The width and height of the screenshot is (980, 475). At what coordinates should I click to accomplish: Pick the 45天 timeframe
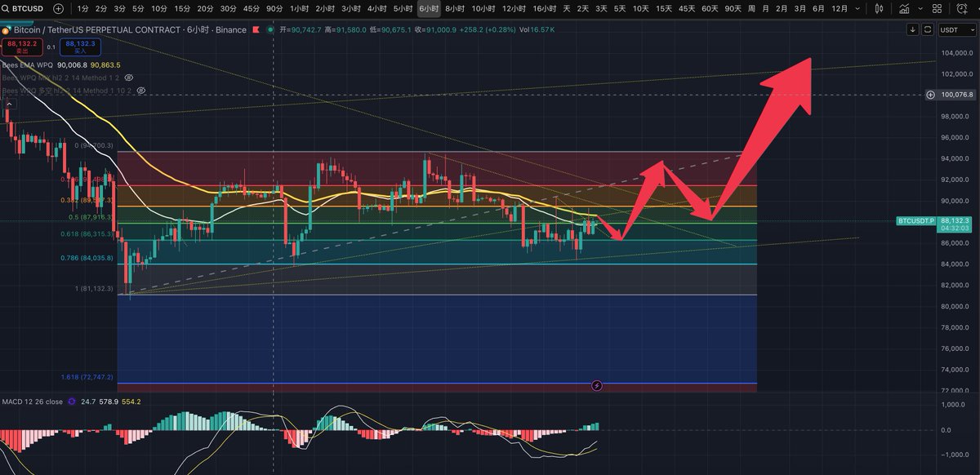(687, 9)
